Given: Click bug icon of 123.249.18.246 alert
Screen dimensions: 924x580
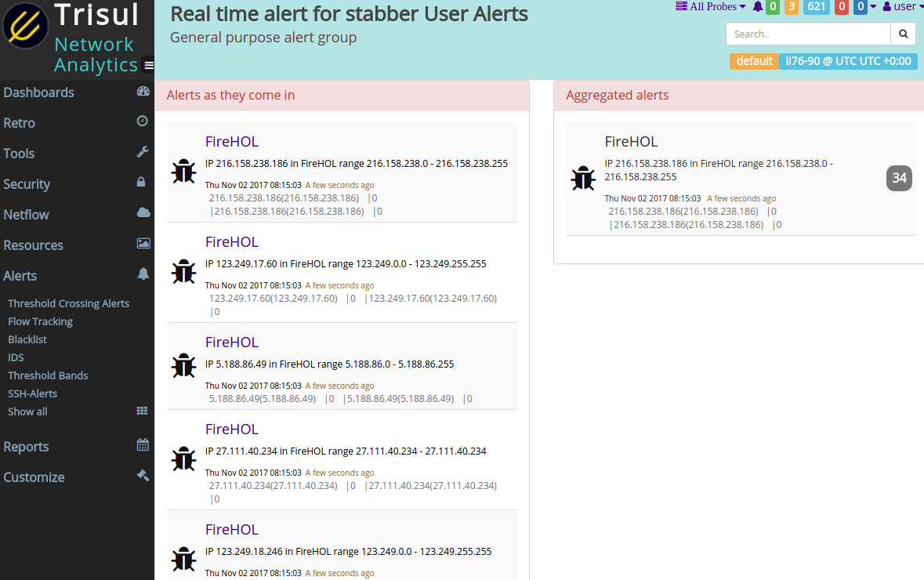Looking at the screenshot, I should (184, 560).
